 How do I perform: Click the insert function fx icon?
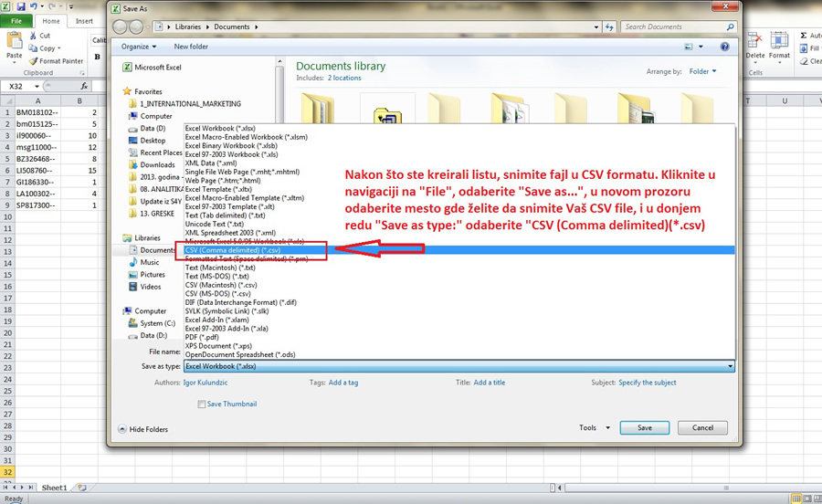tap(84, 86)
